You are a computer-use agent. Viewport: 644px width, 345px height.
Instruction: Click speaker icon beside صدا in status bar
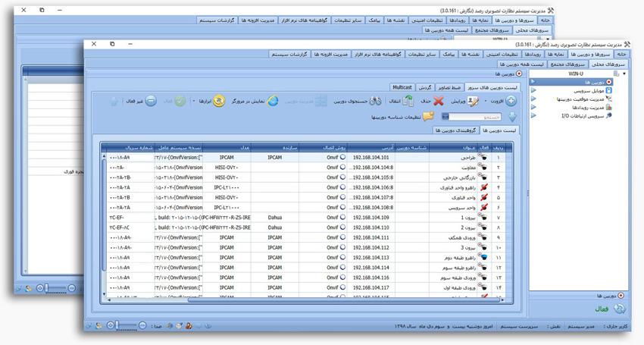pyautogui.click(x=169, y=326)
